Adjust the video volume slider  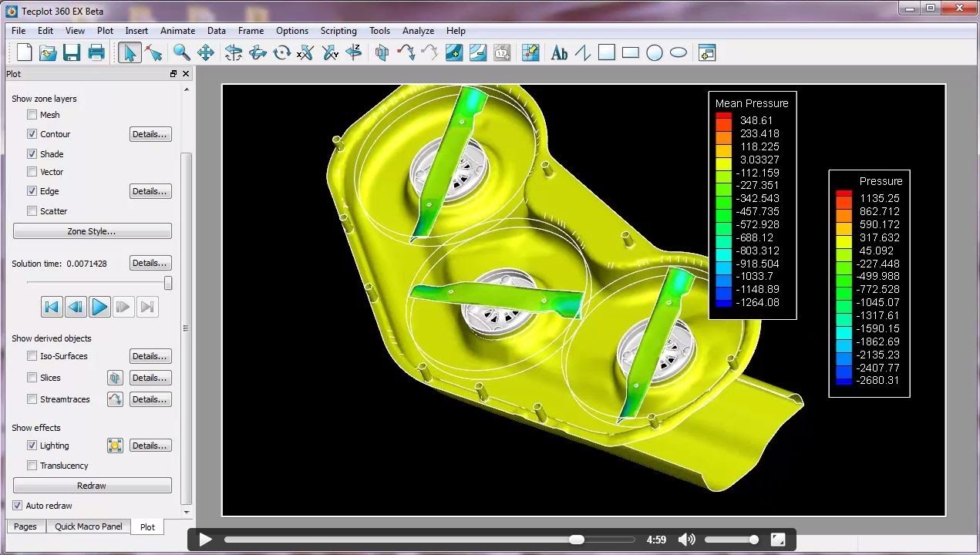[732, 540]
